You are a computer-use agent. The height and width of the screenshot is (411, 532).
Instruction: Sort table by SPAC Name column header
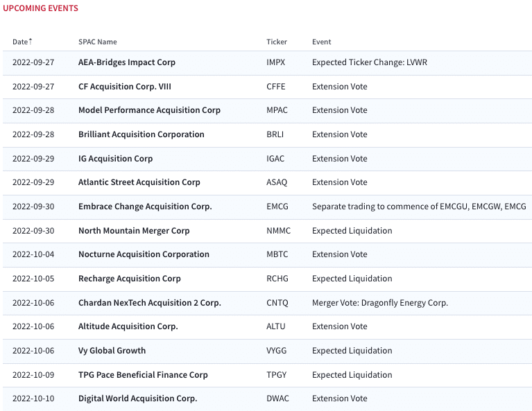[98, 42]
